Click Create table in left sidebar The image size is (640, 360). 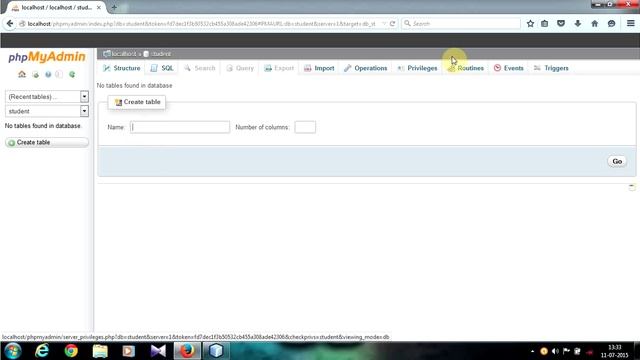[x=47, y=142]
